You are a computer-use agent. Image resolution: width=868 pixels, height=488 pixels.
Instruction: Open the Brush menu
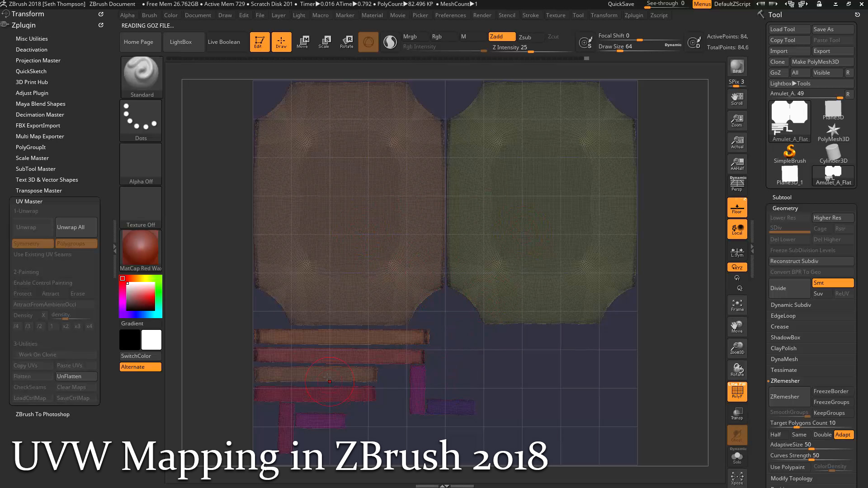[x=149, y=15]
